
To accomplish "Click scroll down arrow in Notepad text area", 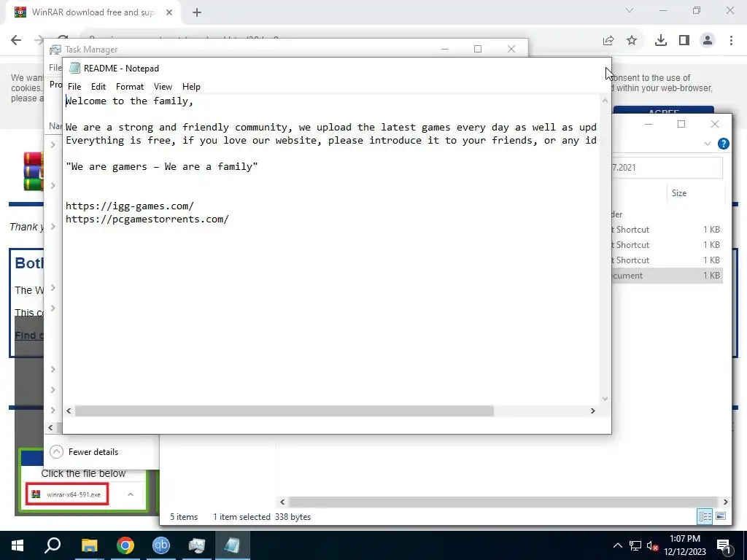I will [x=605, y=399].
